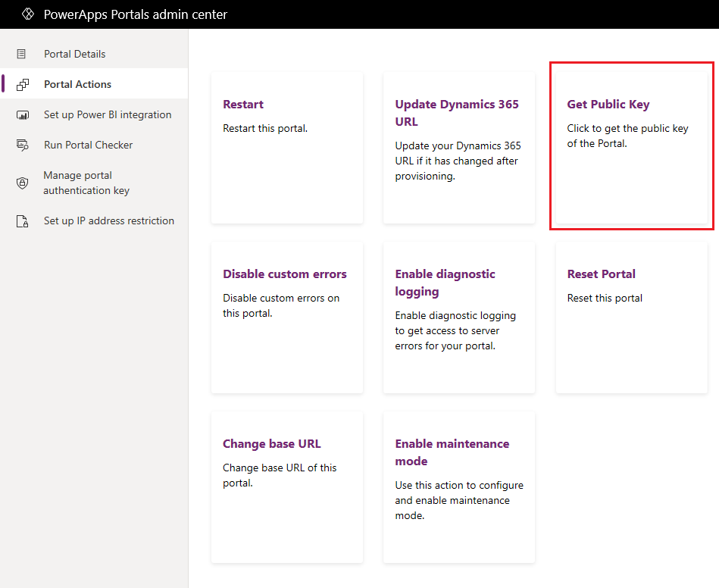Click the Reset Portal card

pyautogui.click(x=631, y=317)
